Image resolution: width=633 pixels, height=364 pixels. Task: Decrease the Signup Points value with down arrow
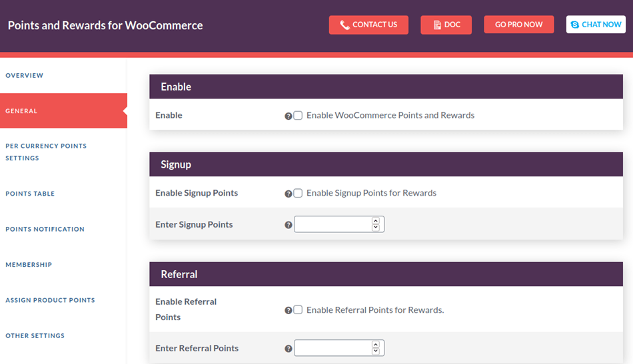375,228
